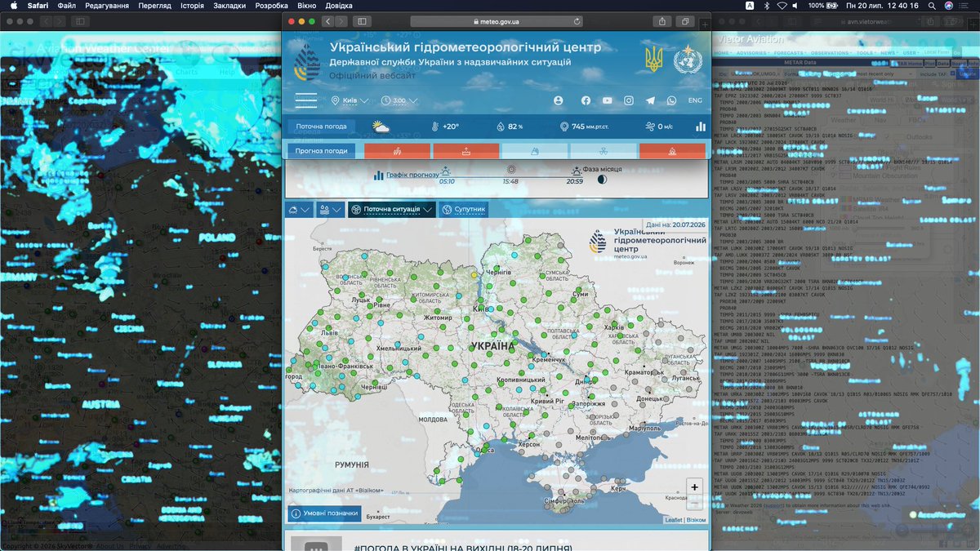Click the Leaflet attribution link

click(x=673, y=520)
